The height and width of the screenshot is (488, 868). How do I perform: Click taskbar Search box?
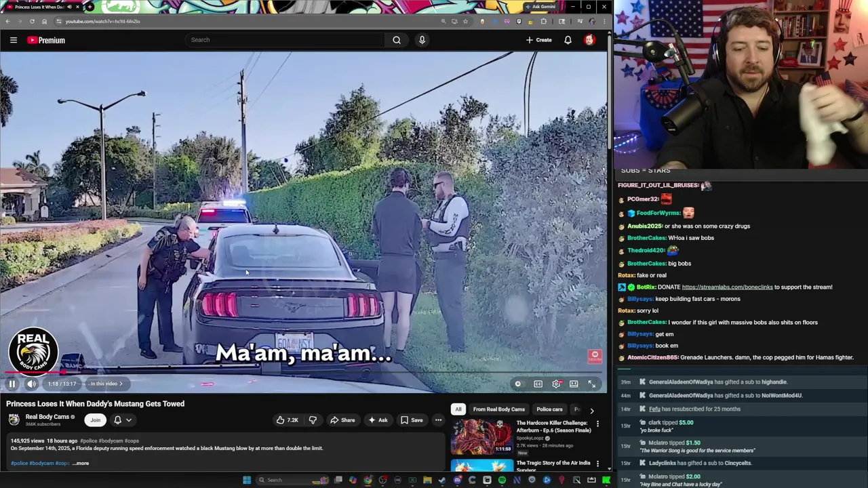point(292,480)
